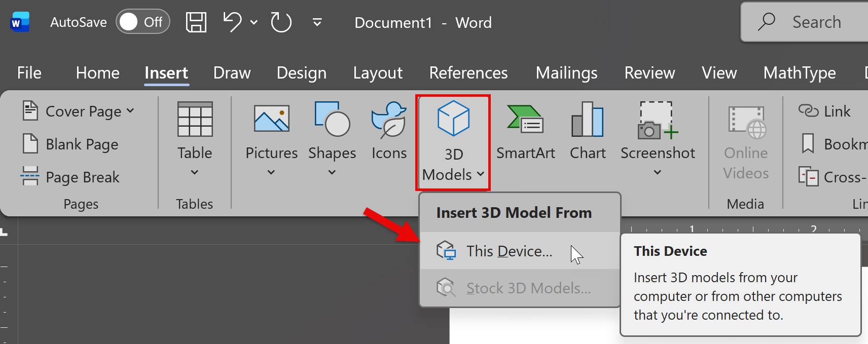Expand the Shapes dropdown chevron
The width and height of the screenshot is (868, 344).
332,172
